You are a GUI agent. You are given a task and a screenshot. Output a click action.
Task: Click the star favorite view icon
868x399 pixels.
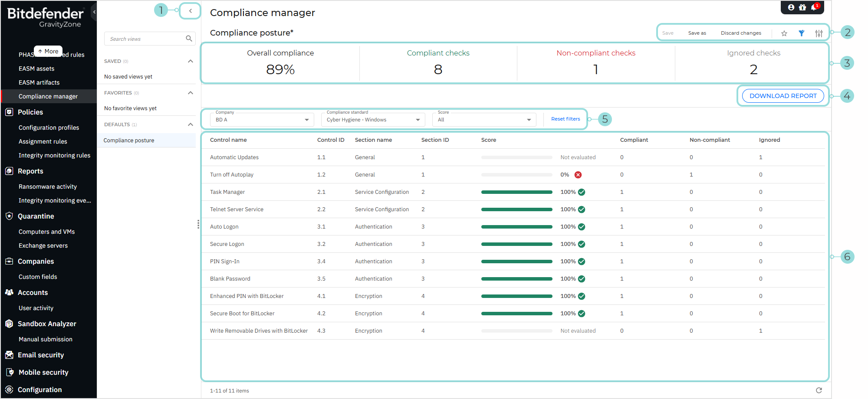pyautogui.click(x=784, y=33)
